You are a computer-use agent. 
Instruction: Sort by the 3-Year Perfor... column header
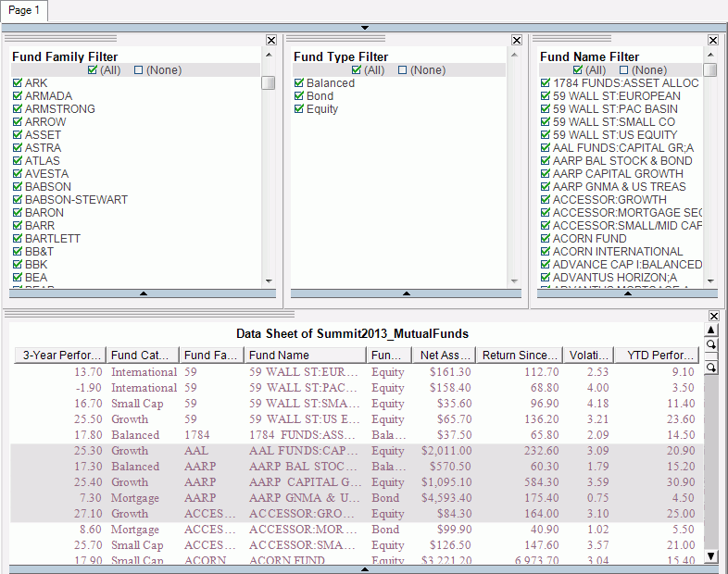click(x=60, y=355)
